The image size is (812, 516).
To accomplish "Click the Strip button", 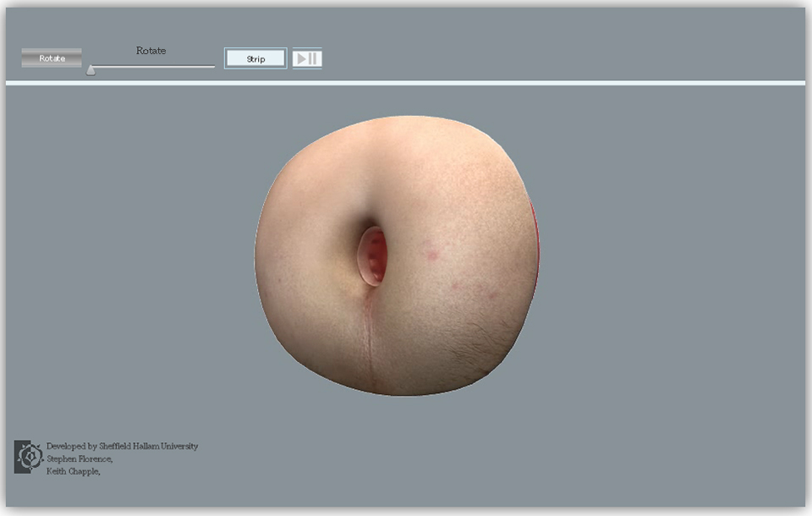I will [255, 59].
